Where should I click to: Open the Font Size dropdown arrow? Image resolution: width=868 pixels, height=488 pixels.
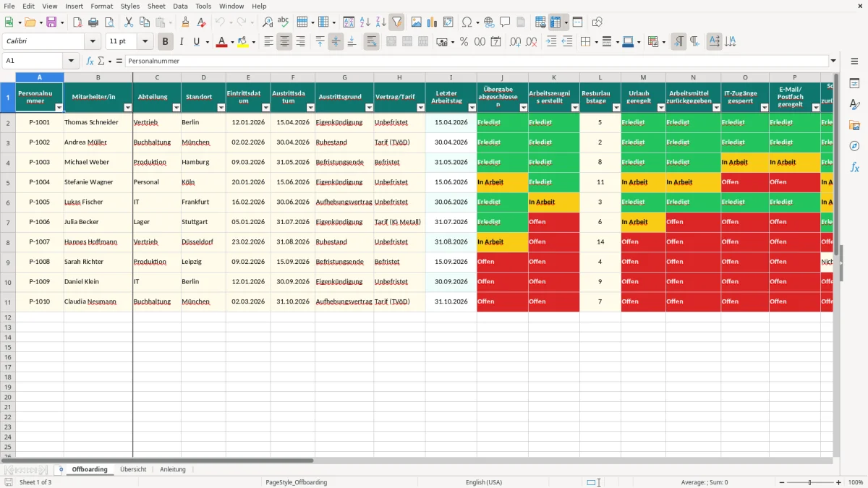pyautogui.click(x=145, y=42)
